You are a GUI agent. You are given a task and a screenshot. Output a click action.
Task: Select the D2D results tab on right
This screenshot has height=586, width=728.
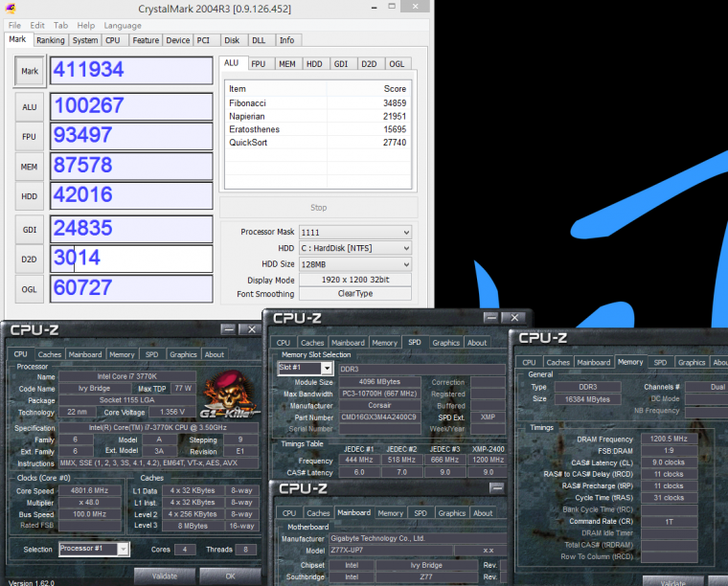368,63
